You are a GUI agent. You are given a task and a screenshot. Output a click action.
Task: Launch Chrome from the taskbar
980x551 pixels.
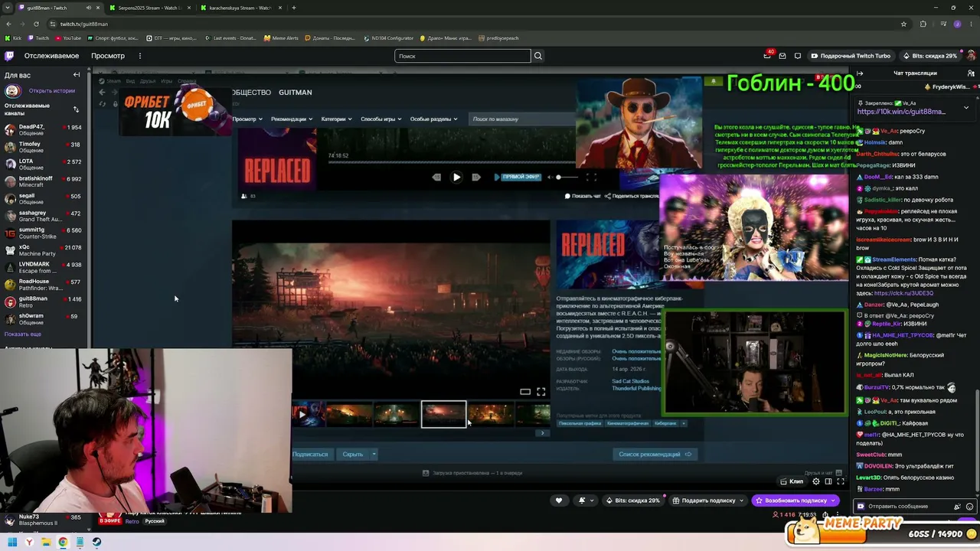click(63, 543)
